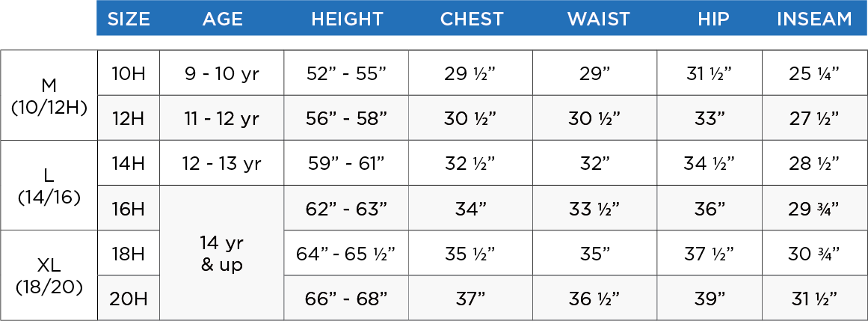The image size is (868, 321).
Task: Click the 64” - 65 ½” height cell
Action: pyautogui.click(x=347, y=253)
